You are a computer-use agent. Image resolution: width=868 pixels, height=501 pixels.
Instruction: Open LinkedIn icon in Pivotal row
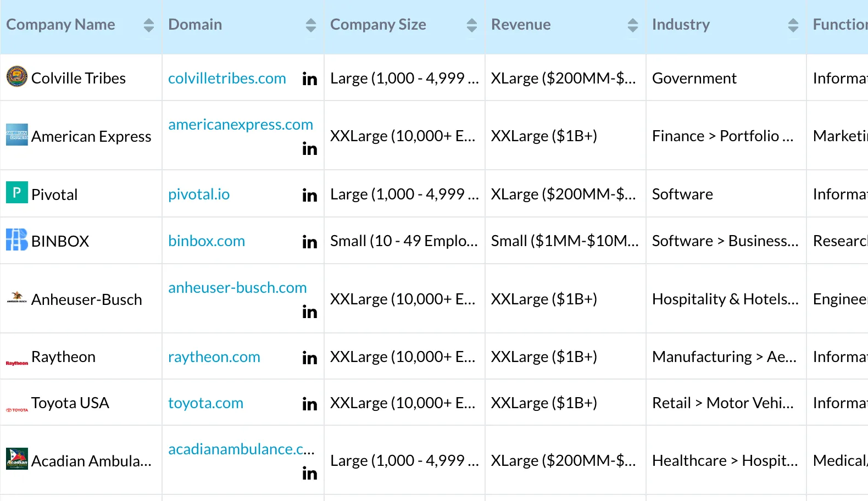310,195
